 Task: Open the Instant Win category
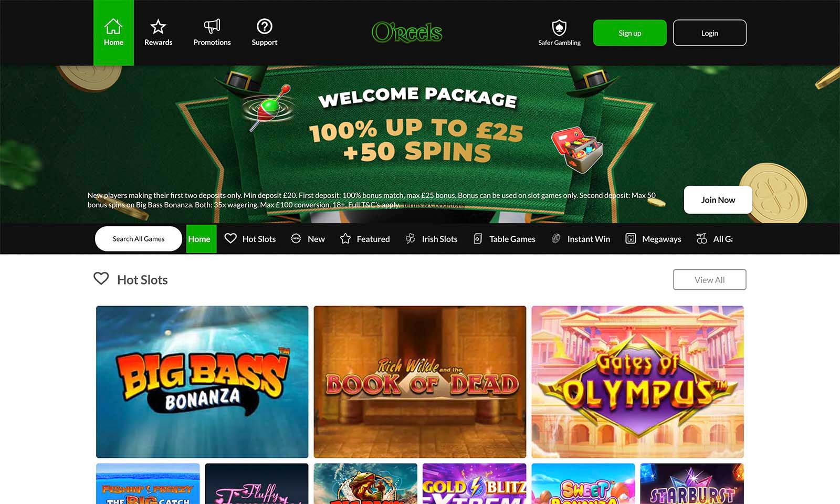pos(581,239)
